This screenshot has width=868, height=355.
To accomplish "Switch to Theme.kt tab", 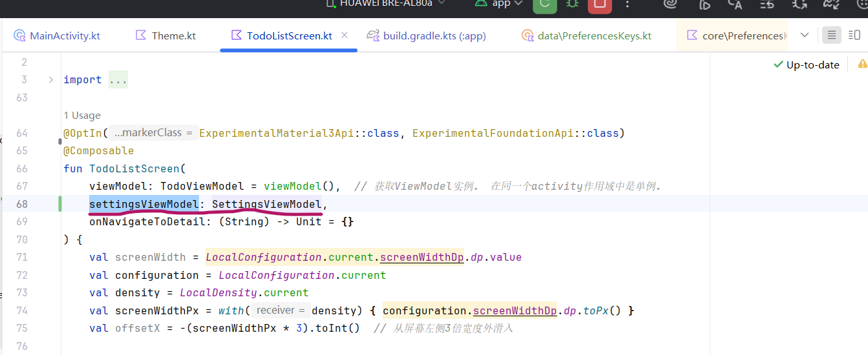I will (166, 35).
